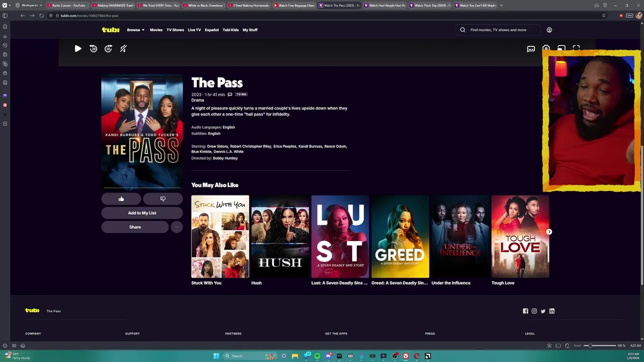This screenshot has width=644, height=362.
Task: Open the Greed movie poster
Action: [400, 237]
